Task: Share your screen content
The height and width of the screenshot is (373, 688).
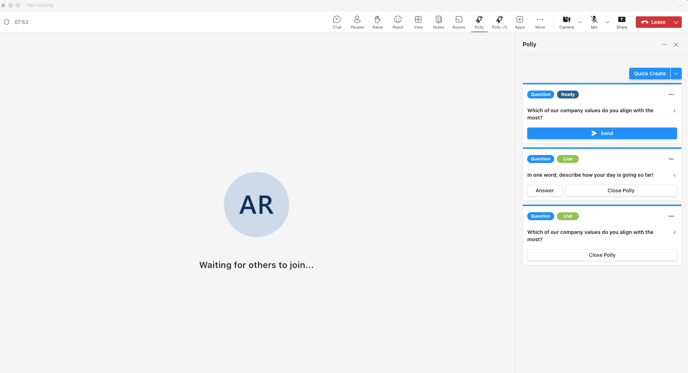Action: (x=622, y=22)
